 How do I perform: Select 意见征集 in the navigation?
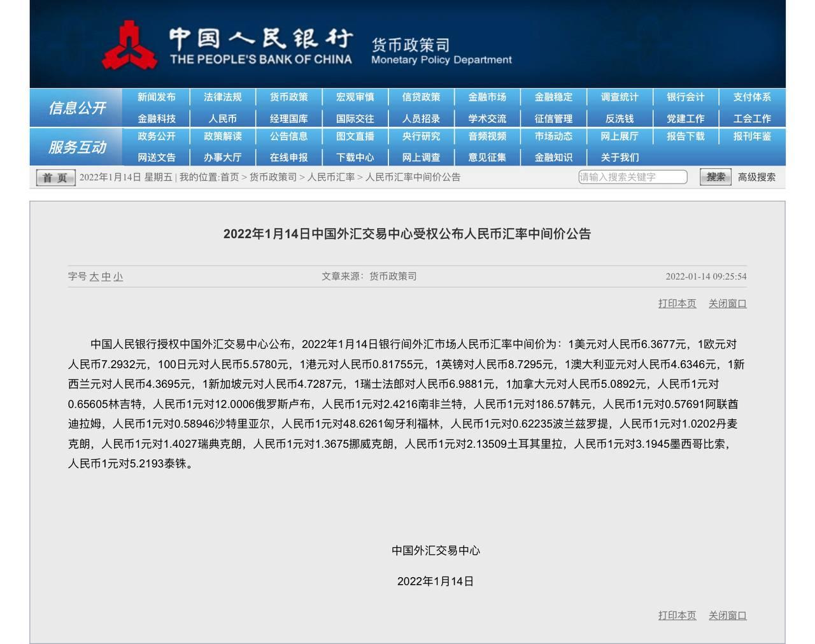[488, 157]
